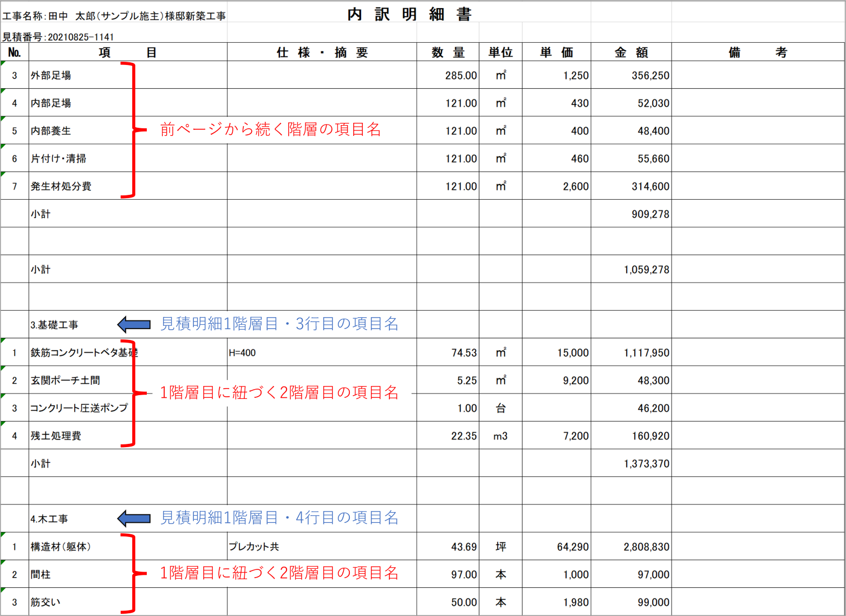
Task: Click the 備考 column header
Action: pos(758,53)
